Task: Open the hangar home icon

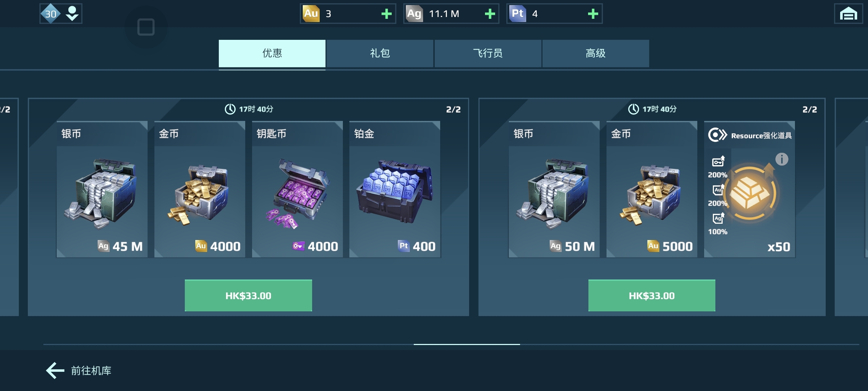Action: coord(848,14)
